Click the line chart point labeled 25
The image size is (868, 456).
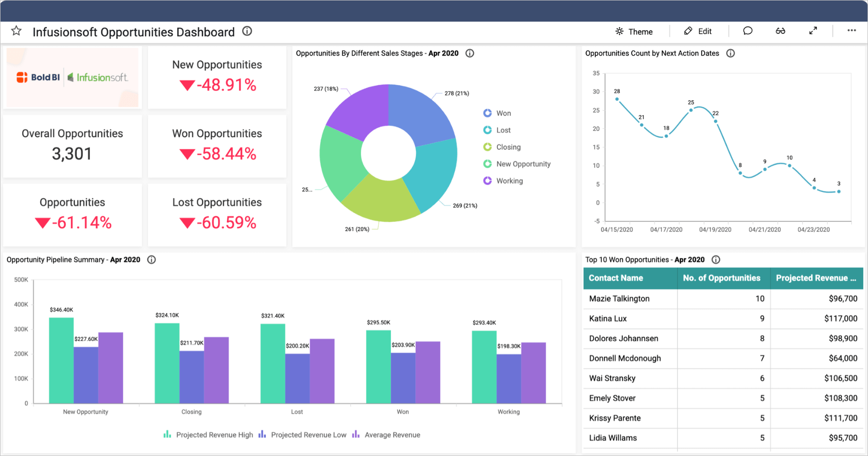691,110
